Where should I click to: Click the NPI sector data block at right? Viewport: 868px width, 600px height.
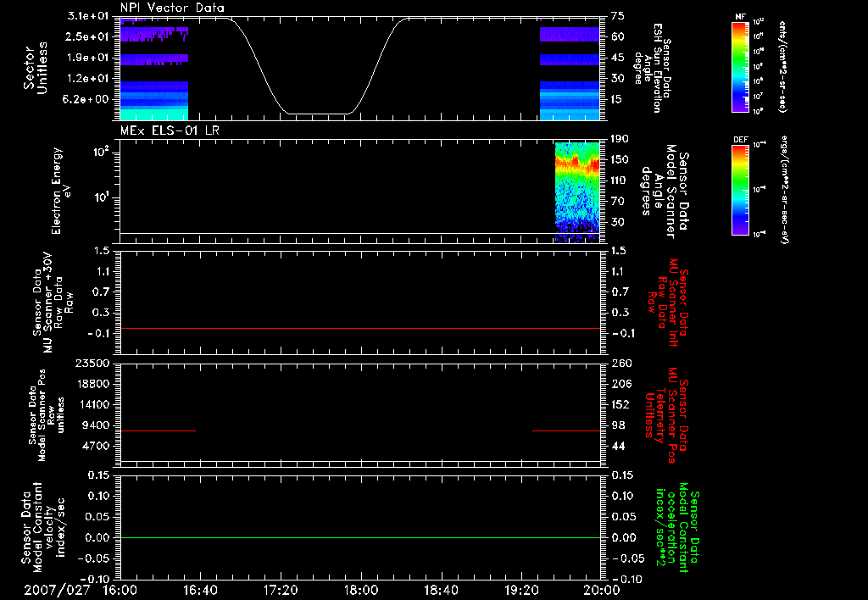coord(570,73)
